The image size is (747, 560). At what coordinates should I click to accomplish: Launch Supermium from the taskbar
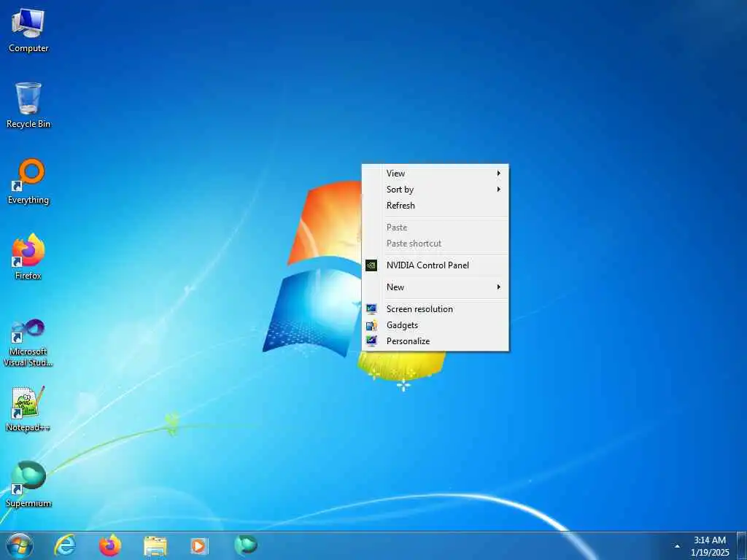[245, 545]
